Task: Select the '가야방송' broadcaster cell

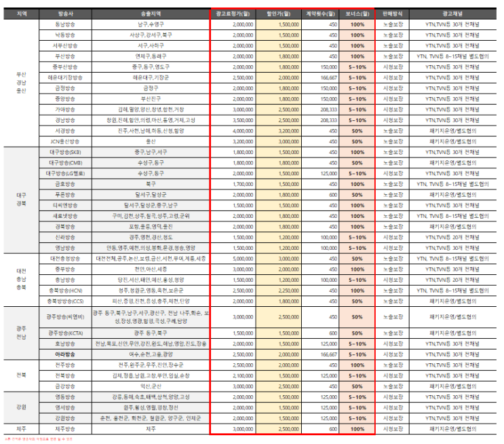Action: coord(65,109)
